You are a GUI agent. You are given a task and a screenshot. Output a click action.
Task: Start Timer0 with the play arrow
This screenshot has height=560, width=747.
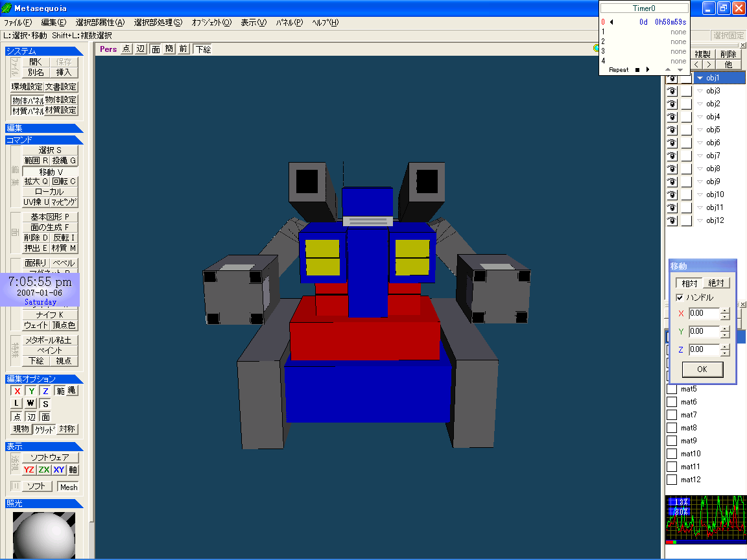pyautogui.click(x=648, y=69)
